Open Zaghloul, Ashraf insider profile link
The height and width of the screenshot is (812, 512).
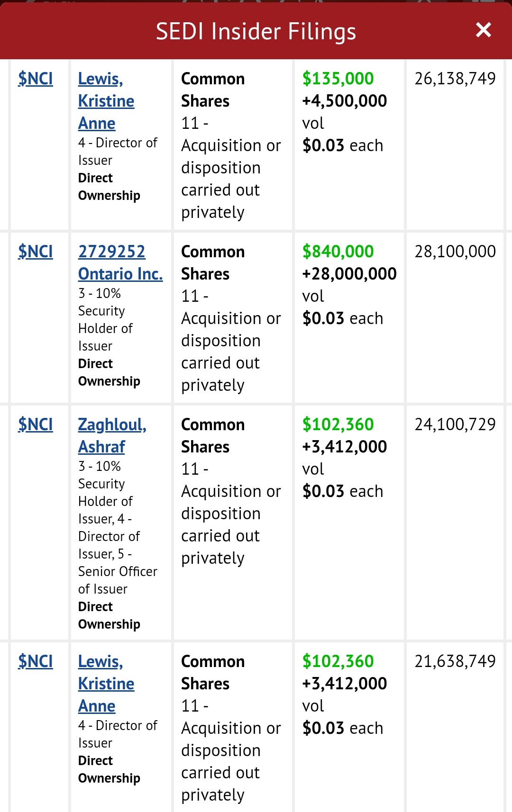(112, 435)
